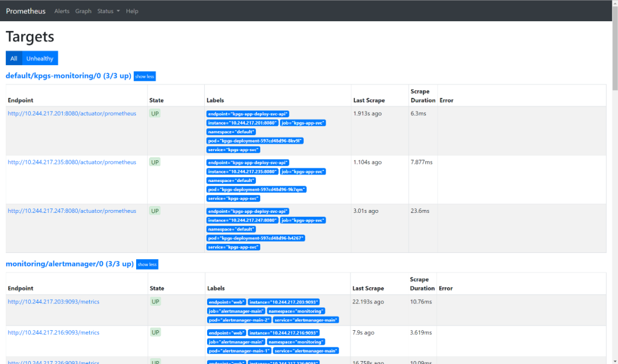Click the Targets page heading

[x=30, y=37]
